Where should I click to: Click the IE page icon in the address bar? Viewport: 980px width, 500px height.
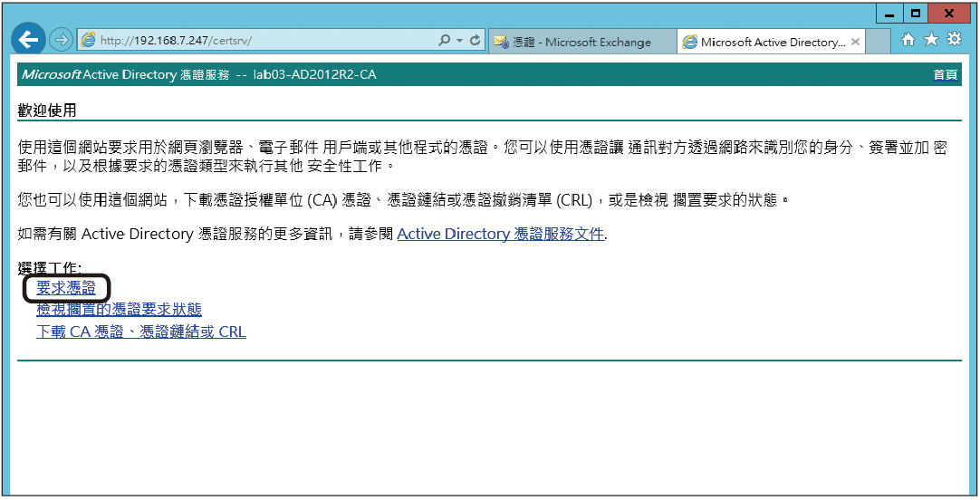click(88, 41)
